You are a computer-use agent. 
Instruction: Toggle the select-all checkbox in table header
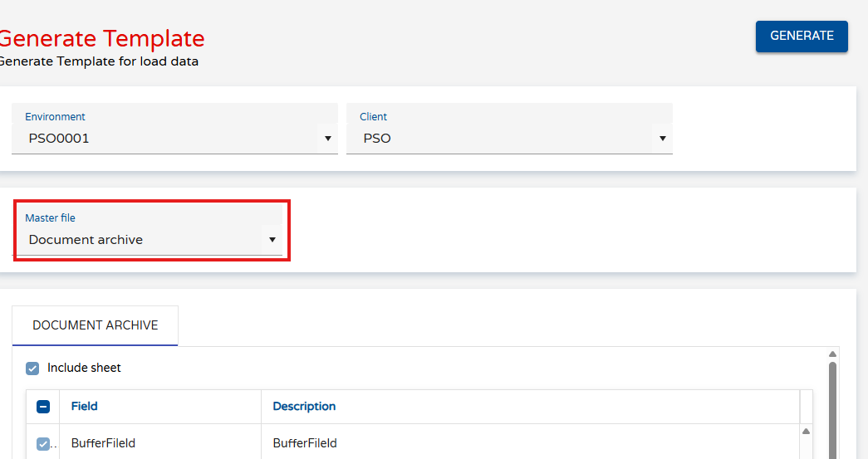point(43,407)
